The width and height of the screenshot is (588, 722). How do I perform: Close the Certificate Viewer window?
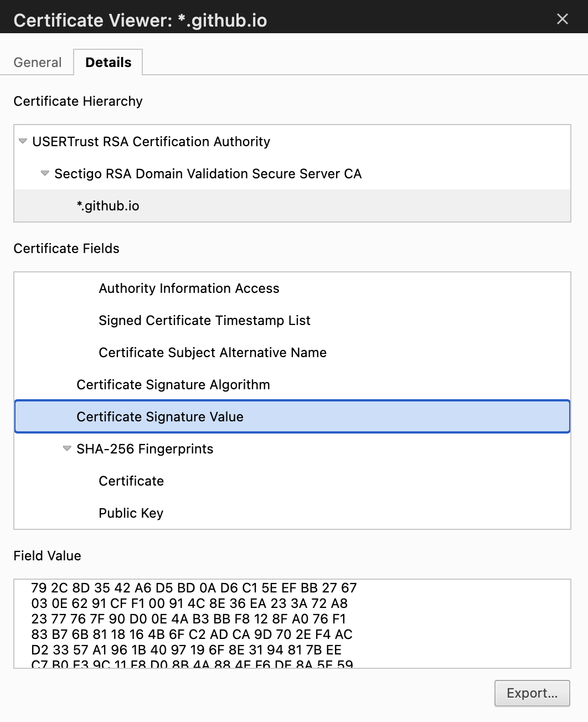tap(563, 19)
